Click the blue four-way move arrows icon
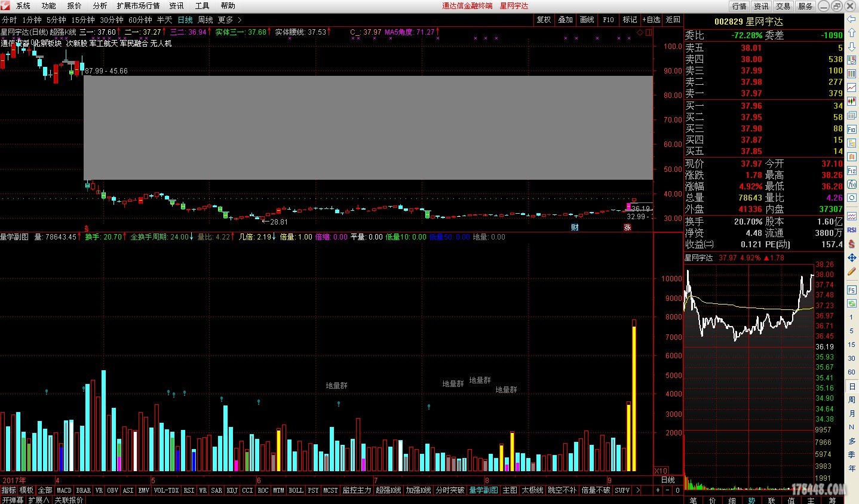The height and width of the screenshot is (504, 859). click(852, 257)
